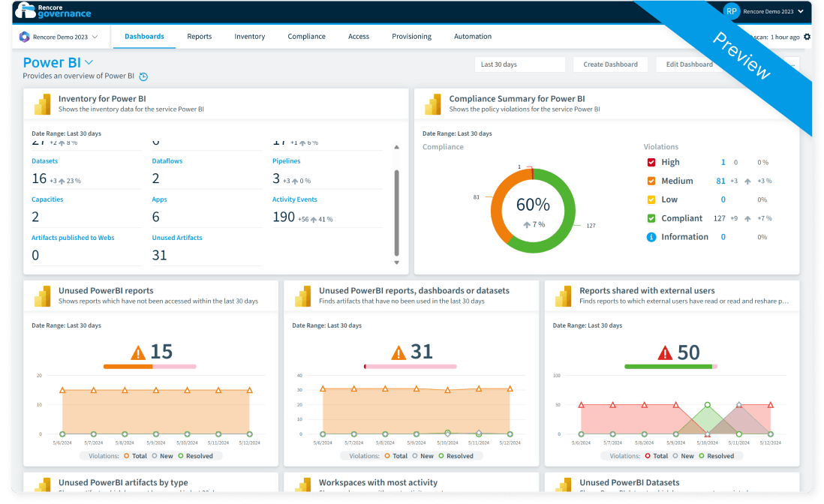
Task: Click the refresh icon next to Power BI overview
Action: point(142,76)
